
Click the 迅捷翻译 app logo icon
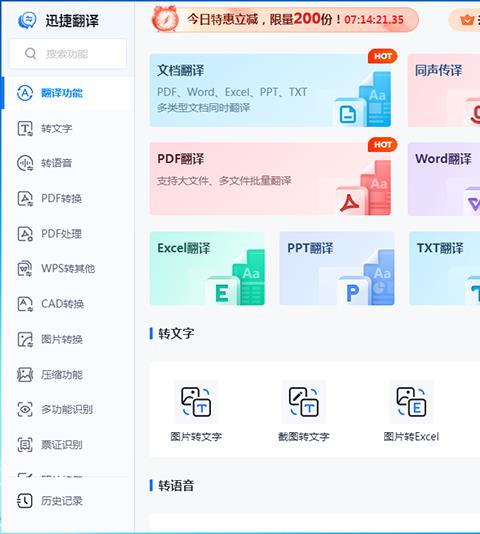tap(27, 20)
